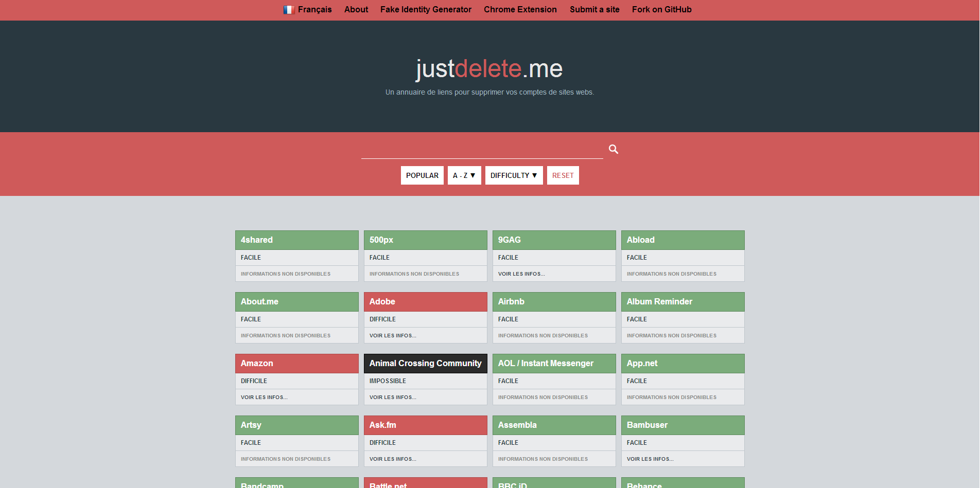Click the DIFFICILE label under Ask.fm
Image resolution: width=980 pixels, height=488 pixels.
[382, 443]
